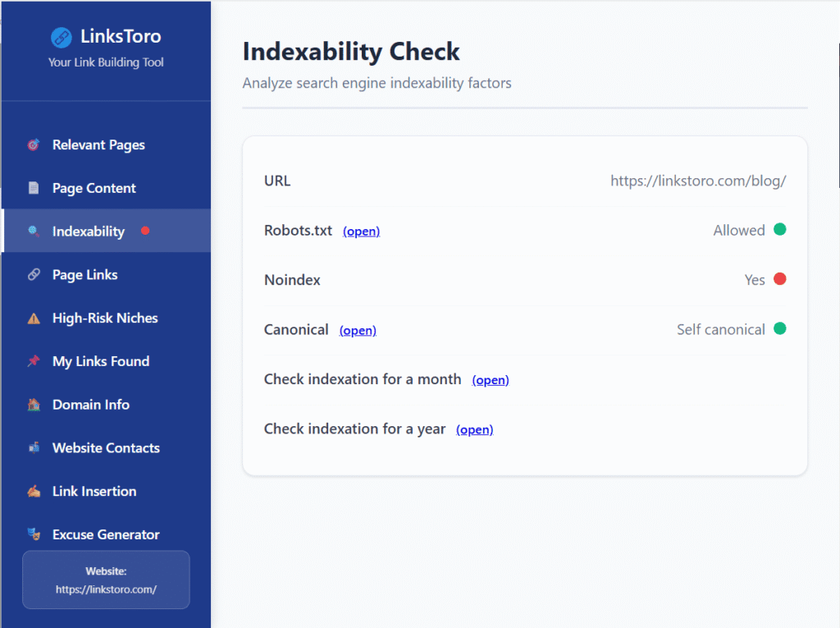Viewport: 840px width, 628px height.
Task: Click the Link Insertion writing icon
Action: click(34, 492)
